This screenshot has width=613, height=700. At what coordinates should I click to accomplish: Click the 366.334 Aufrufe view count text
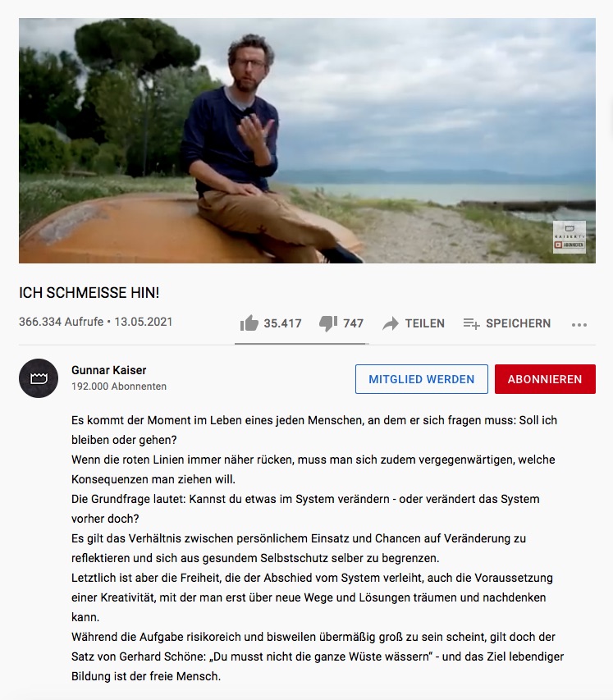[x=62, y=322]
